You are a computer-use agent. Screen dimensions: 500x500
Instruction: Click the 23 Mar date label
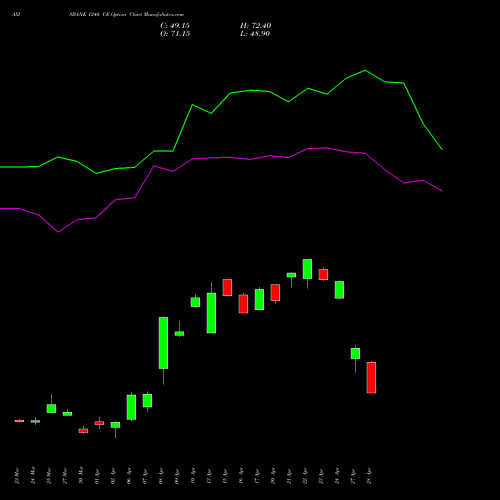17,476
